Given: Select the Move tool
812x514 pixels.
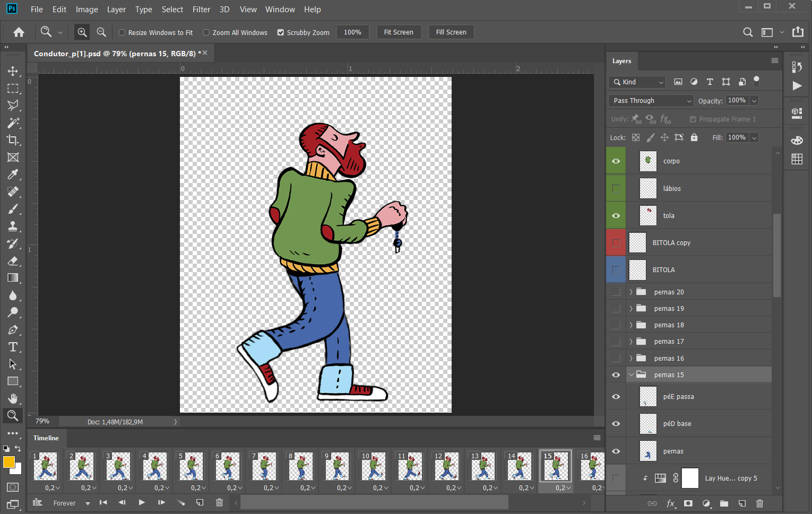Looking at the screenshot, I should (x=13, y=71).
